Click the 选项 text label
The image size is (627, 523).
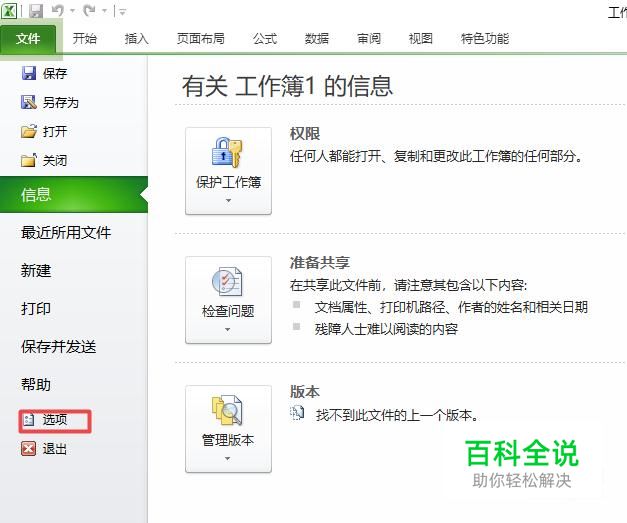(55, 420)
